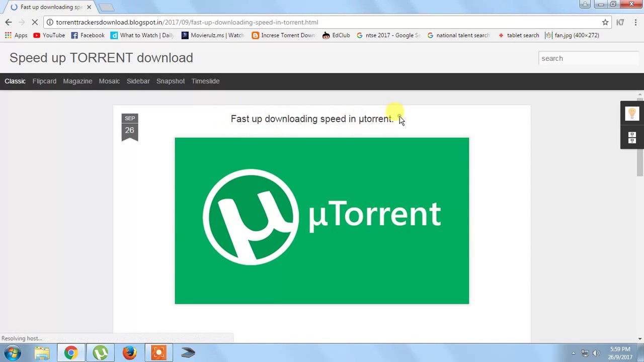Open the Apps bookmarks shortcut
This screenshot has height=362, width=644.
click(16, 35)
